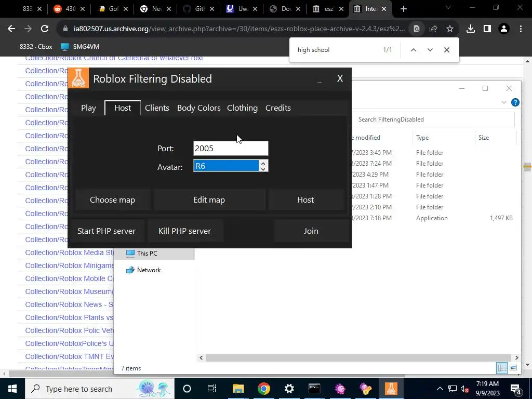Screen dimensions: 532x399
Task: Open the Windows Start menu
Action: pos(12,389)
